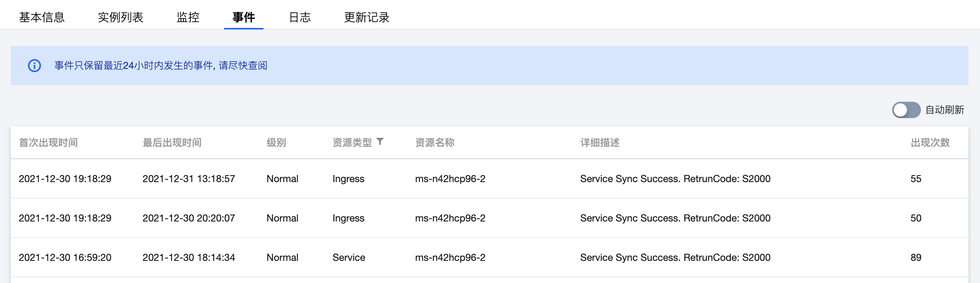Click the 最后出现时间 column header

172,143
